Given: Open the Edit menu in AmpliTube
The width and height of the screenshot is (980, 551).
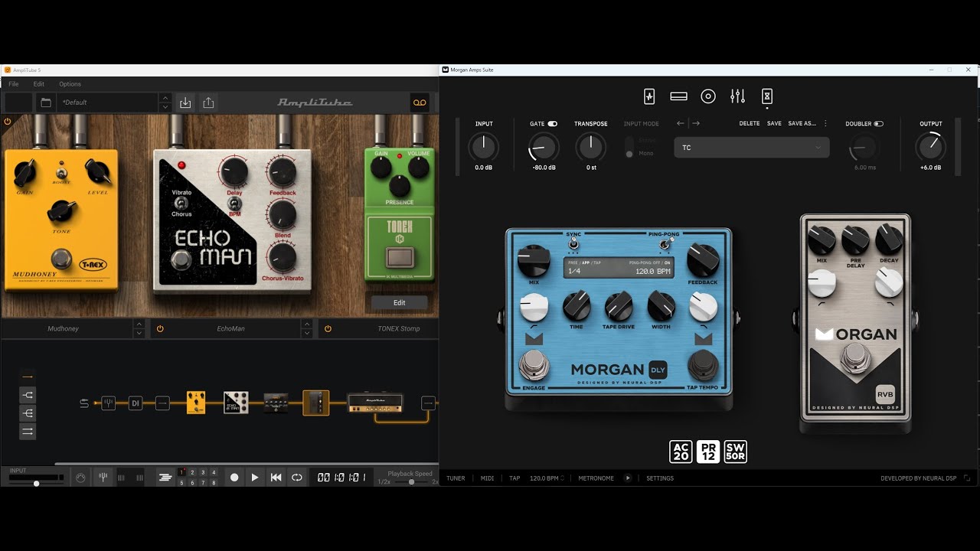Looking at the screenshot, I should 38,84.
